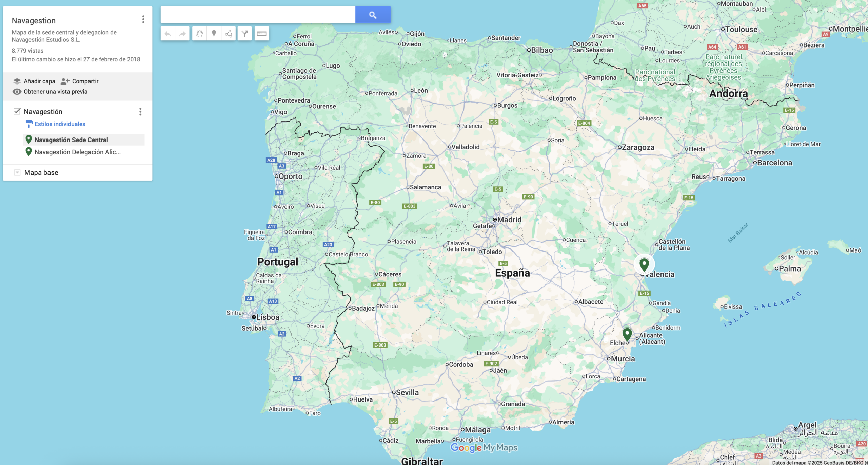The image size is (868, 465).
Task: Click inside the map search field
Action: coord(258,15)
